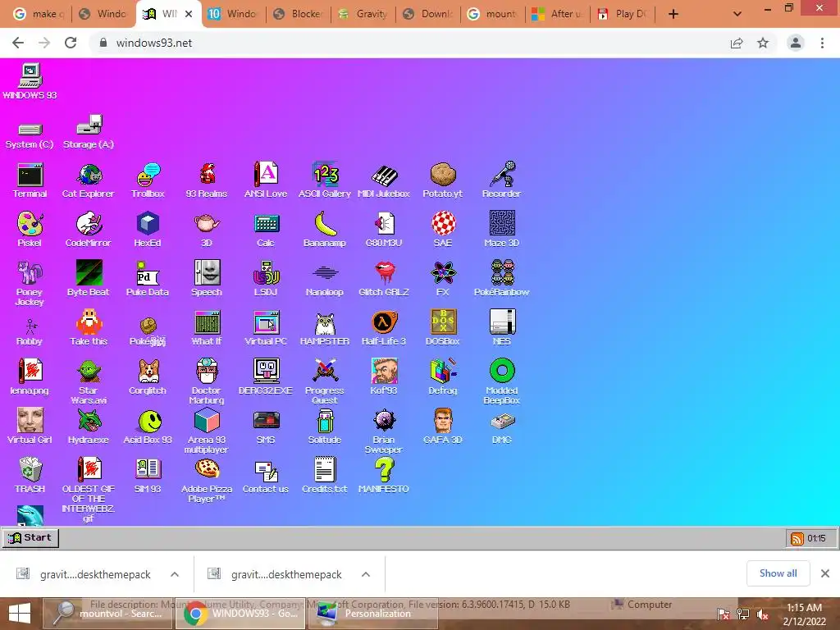The height and width of the screenshot is (630, 840).
Task: Open HexEd cube icon
Action: (148, 230)
